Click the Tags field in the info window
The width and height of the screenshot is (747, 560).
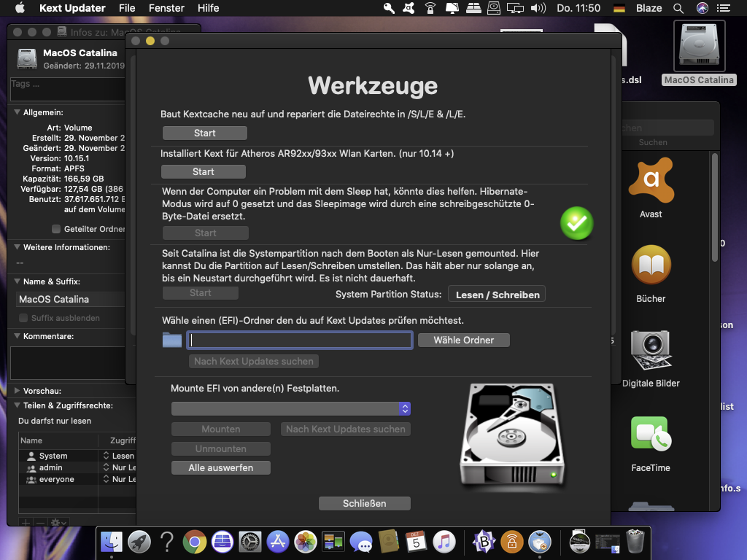(68, 89)
